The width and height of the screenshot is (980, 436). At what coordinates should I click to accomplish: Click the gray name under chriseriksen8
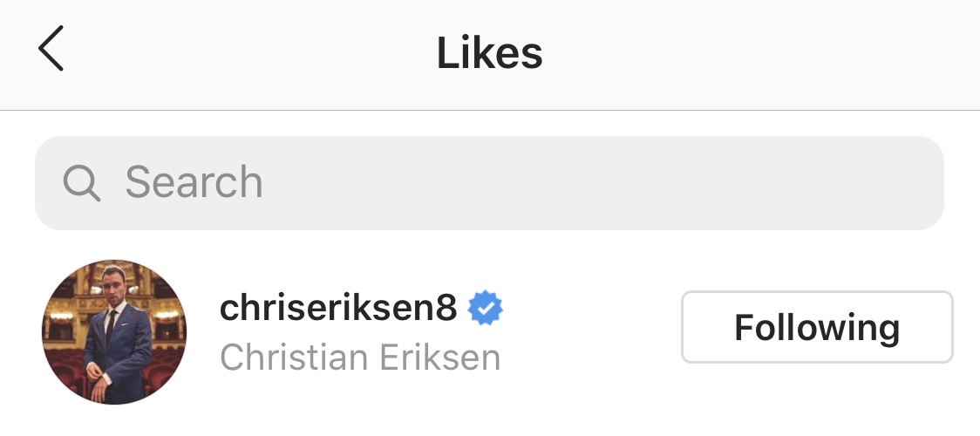click(x=360, y=358)
